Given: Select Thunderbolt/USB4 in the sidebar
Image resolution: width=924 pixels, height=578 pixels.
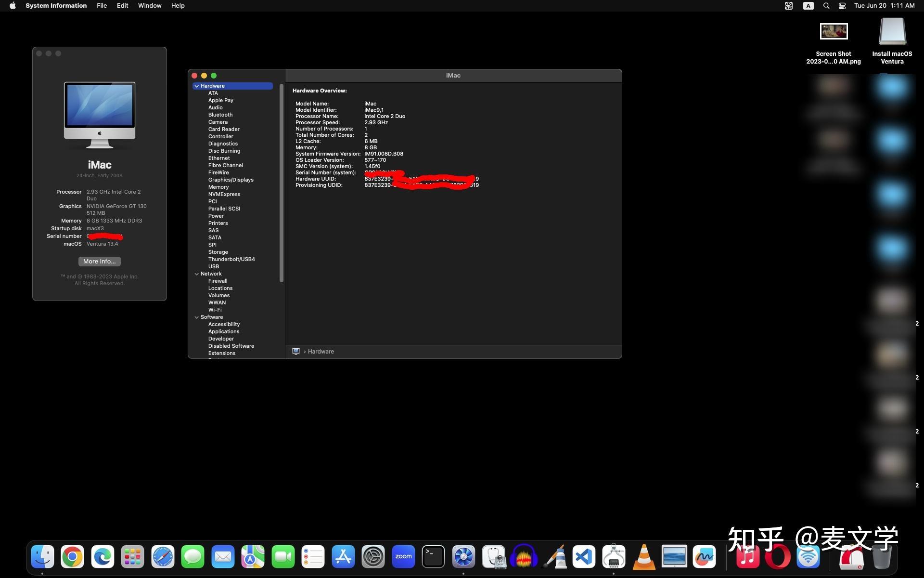Looking at the screenshot, I should pos(231,260).
